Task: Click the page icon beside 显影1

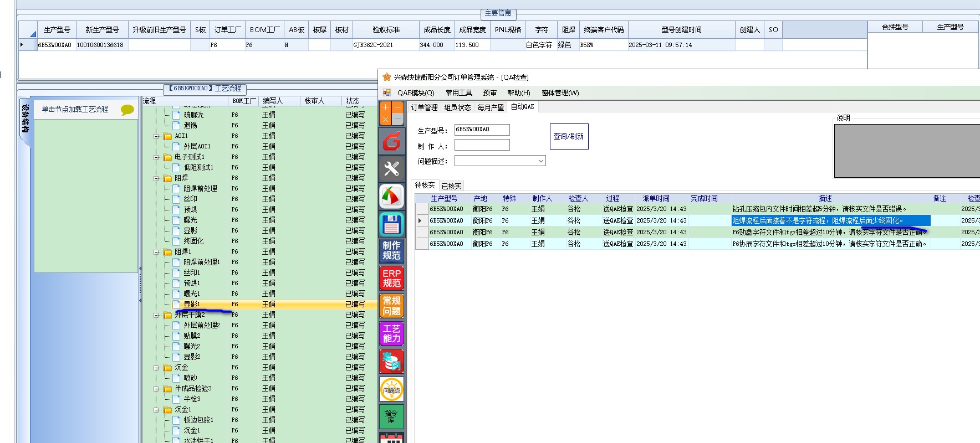Action: point(176,304)
